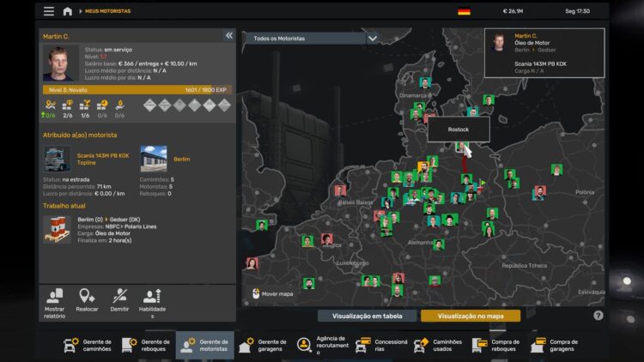644x362 pixels.
Task: Open Gerente de reboques tab
Action: tap(146, 345)
